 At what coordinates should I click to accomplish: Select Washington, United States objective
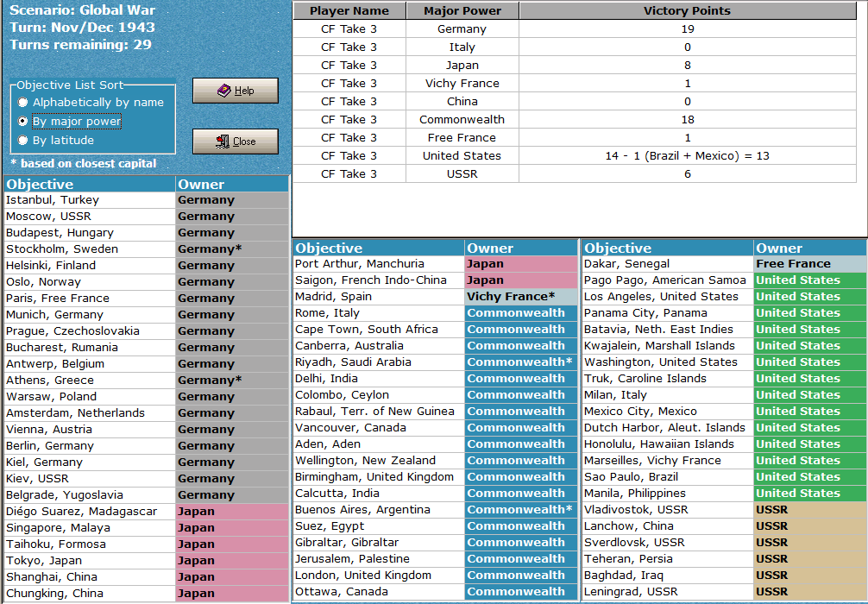[x=668, y=362]
